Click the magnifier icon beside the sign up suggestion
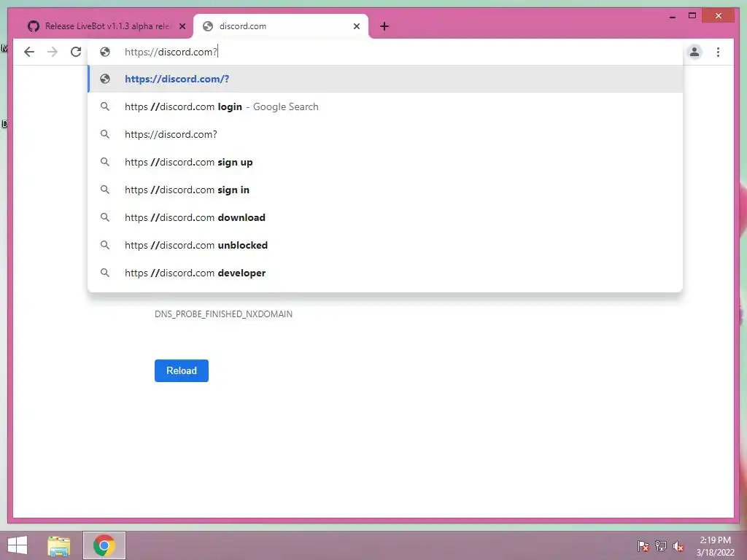This screenshot has height=560, width=747. tap(105, 162)
